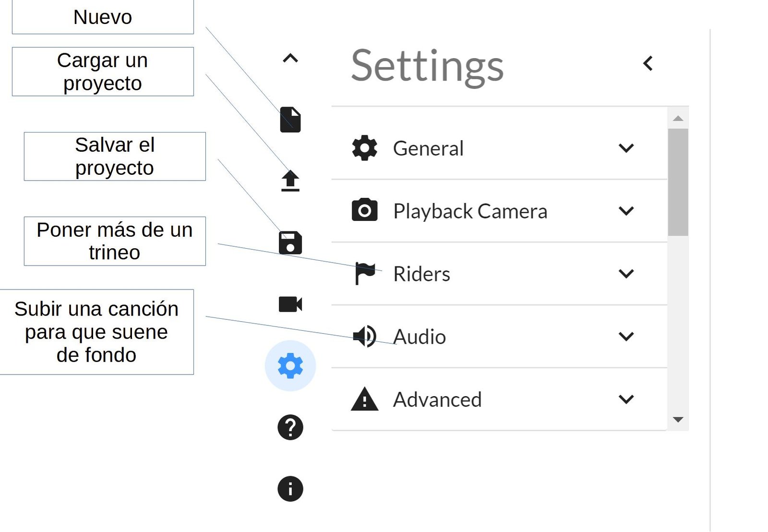
Task: Click the info icon at the bottom
Action: coord(290,488)
